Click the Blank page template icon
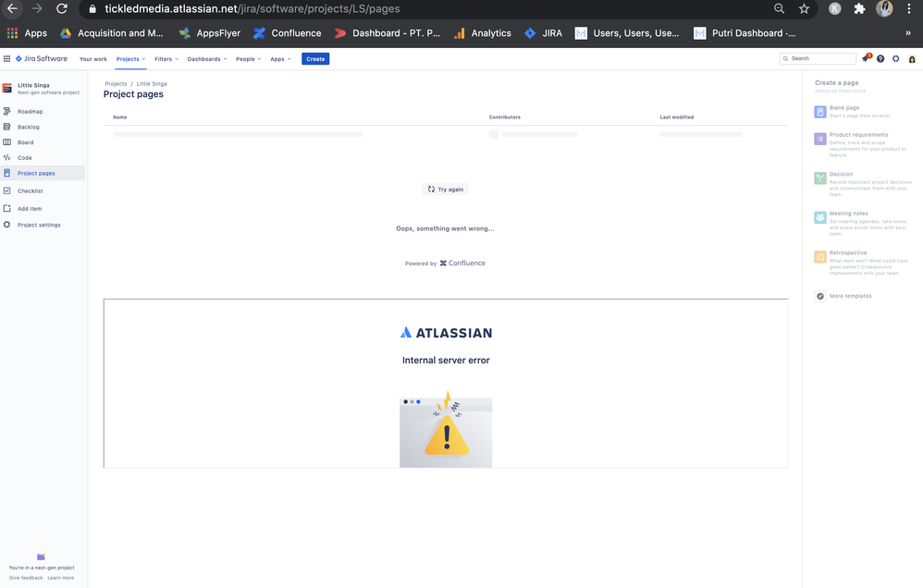 click(x=820, y=112)
